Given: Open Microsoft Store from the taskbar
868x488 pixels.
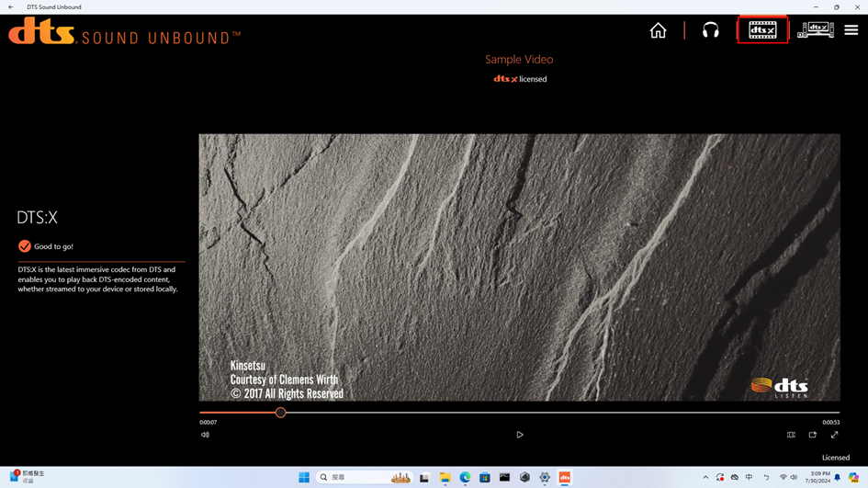Looking at the screenshot, I should coord(485,478).
